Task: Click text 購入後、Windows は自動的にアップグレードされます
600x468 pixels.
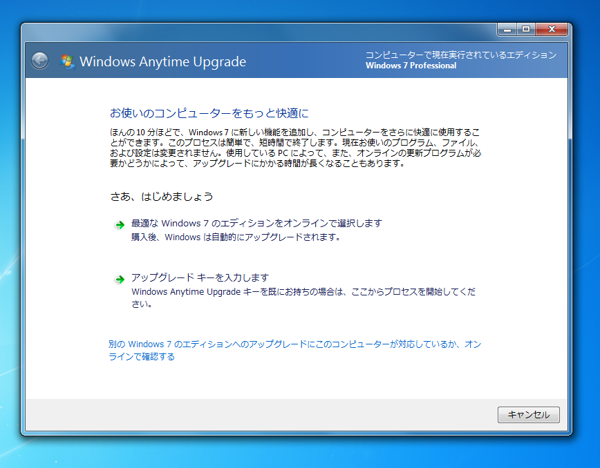Action: point(236,237)
